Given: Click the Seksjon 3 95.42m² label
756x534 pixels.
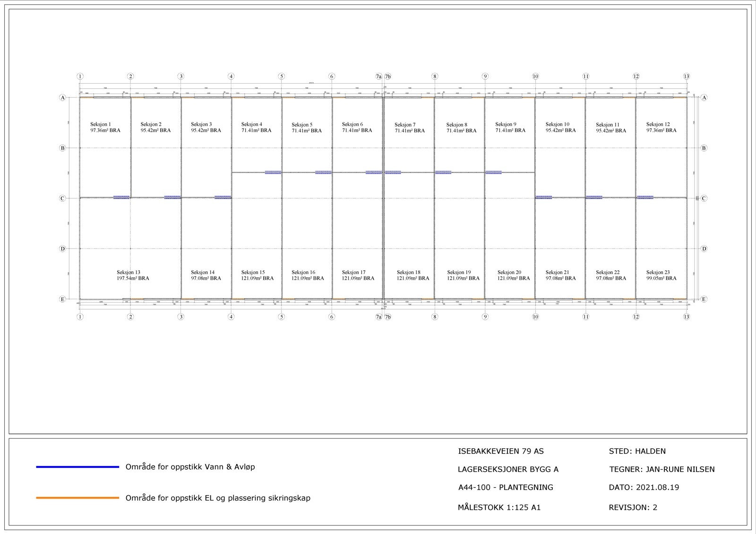Looking at the screenshot, I should pos(206,127).
